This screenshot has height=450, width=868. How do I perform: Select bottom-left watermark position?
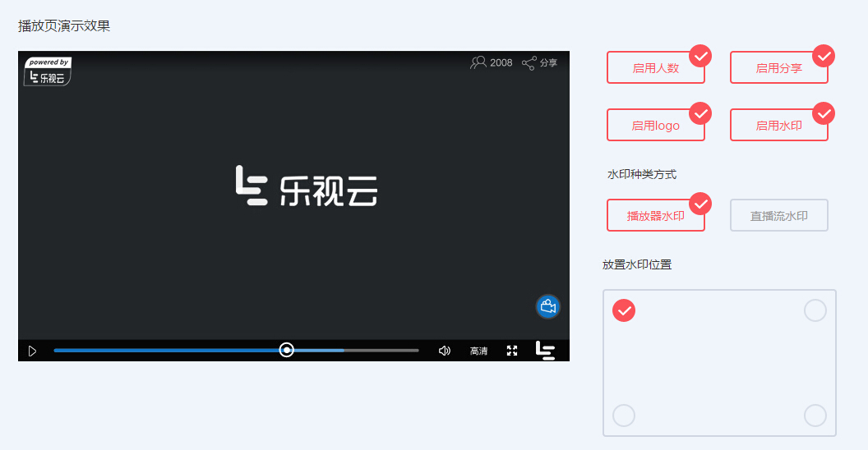[624, 416]
